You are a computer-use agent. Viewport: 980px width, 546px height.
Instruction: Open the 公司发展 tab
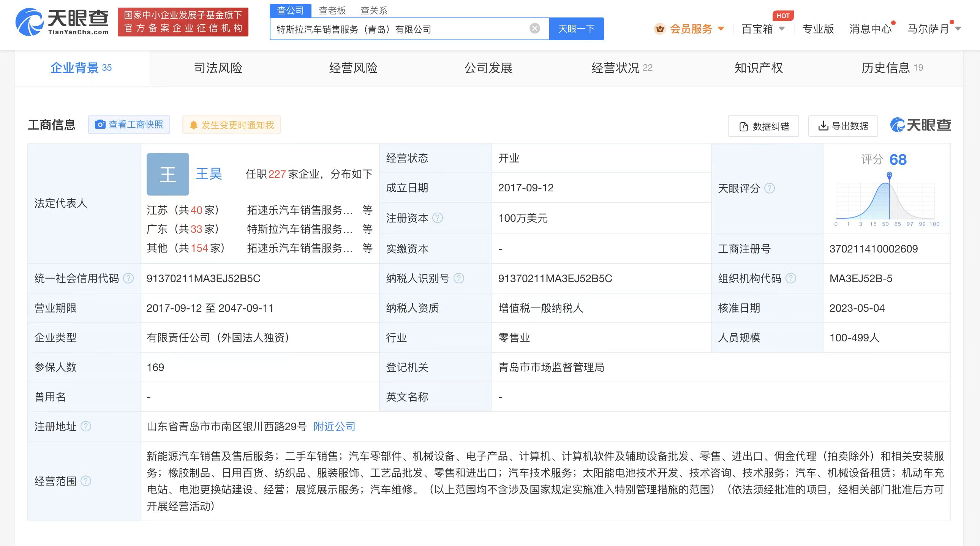pos(488,68)
